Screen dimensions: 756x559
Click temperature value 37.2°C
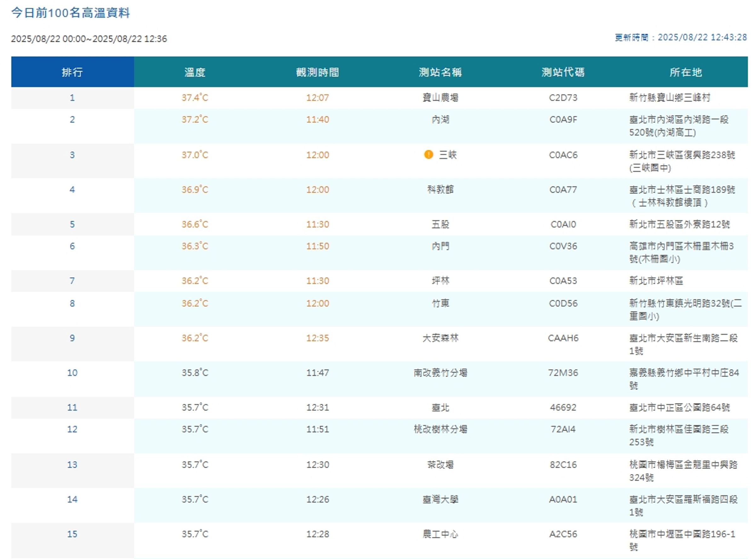pyautogui.click(x=195, y=119)
